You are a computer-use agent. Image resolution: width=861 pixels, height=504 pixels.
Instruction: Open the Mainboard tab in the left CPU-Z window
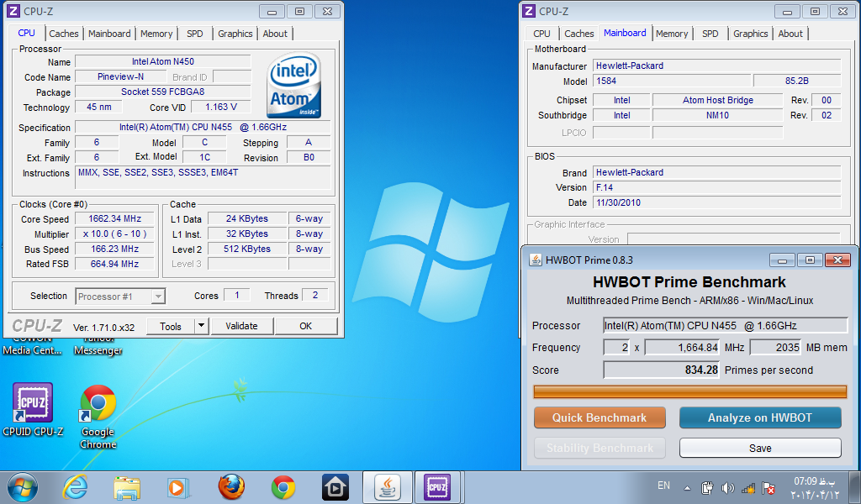coord(109,34)
